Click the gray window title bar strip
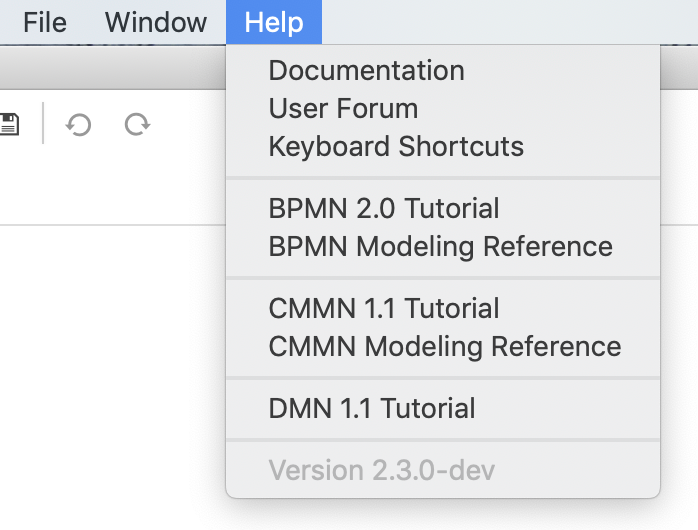The width and height of the screenshot is (698, 530). (x=111, y=67)
